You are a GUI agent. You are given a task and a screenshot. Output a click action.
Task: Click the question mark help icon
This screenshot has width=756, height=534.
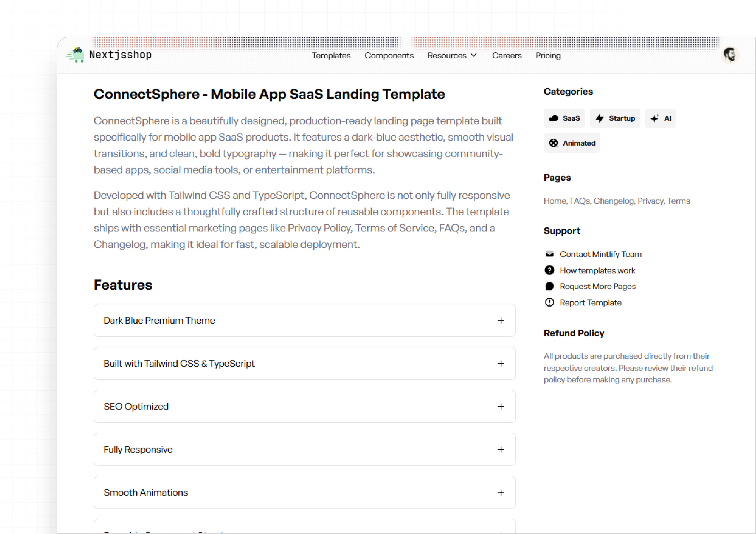(x=549, y=270)
